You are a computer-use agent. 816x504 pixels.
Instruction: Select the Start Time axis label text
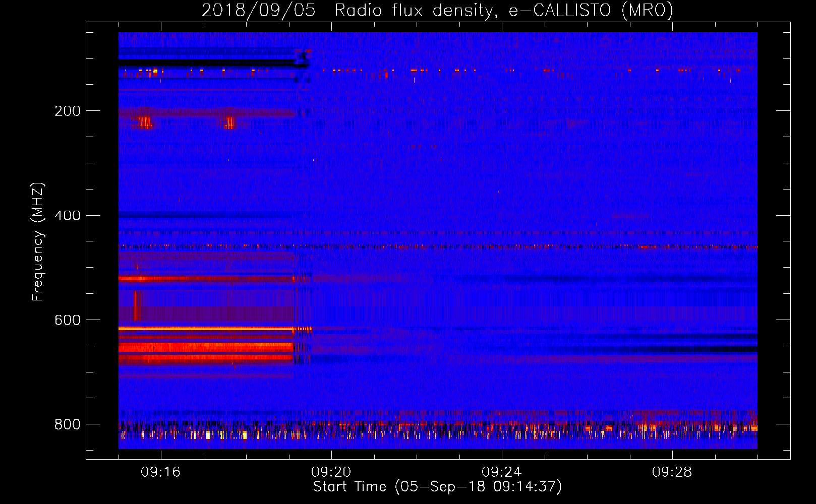[x=437, y=487]
